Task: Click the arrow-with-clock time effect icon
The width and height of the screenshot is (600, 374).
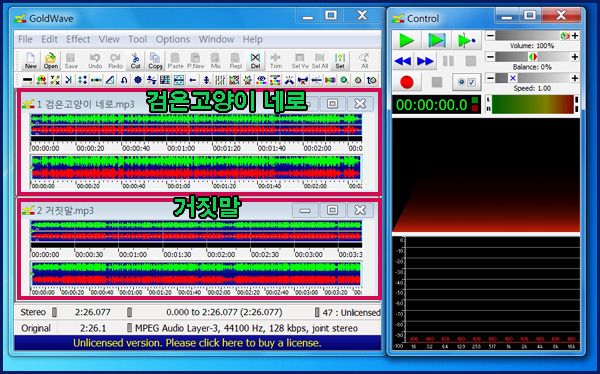Action: click(x=372, y=80)
